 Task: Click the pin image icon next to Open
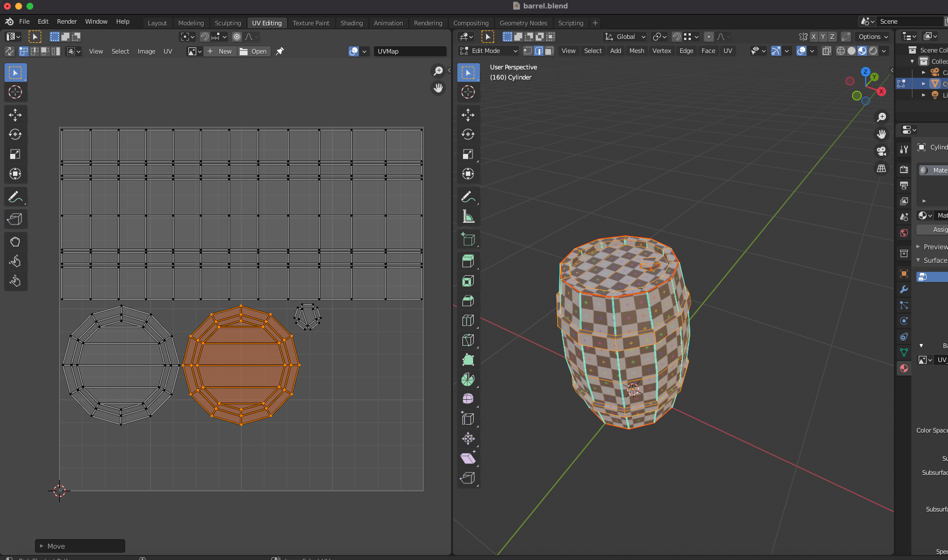point(280,51)
